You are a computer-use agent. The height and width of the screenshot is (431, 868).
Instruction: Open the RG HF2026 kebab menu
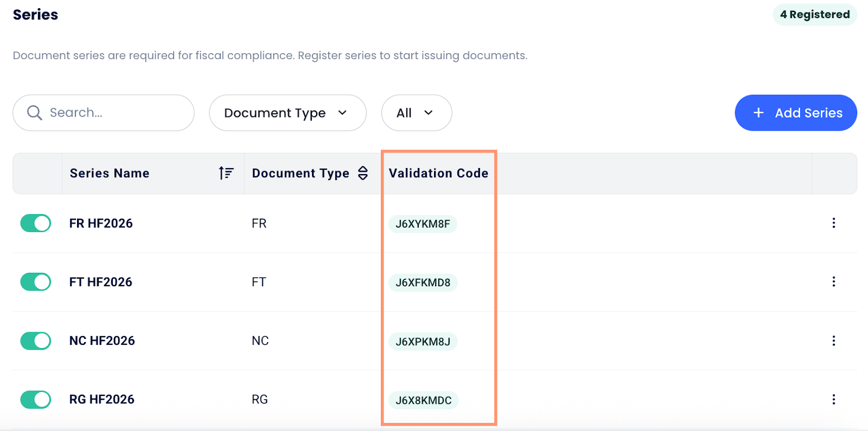833,400
